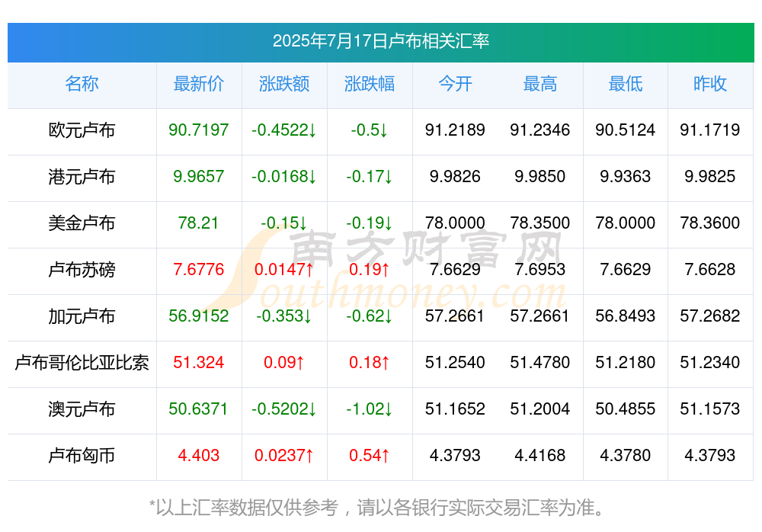Screen dimensions: 762x532
Task: Select latest price 51.324
Action: tap(198, 362)
